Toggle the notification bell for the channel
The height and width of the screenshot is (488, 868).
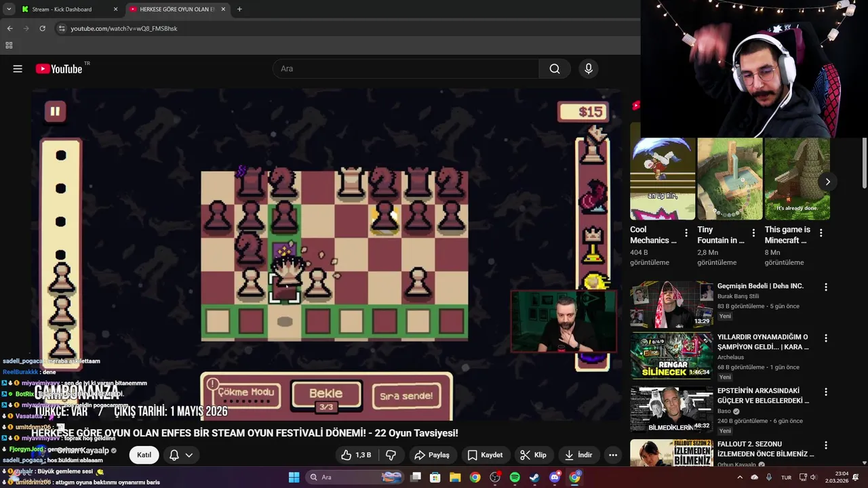(x=174, y=455)
